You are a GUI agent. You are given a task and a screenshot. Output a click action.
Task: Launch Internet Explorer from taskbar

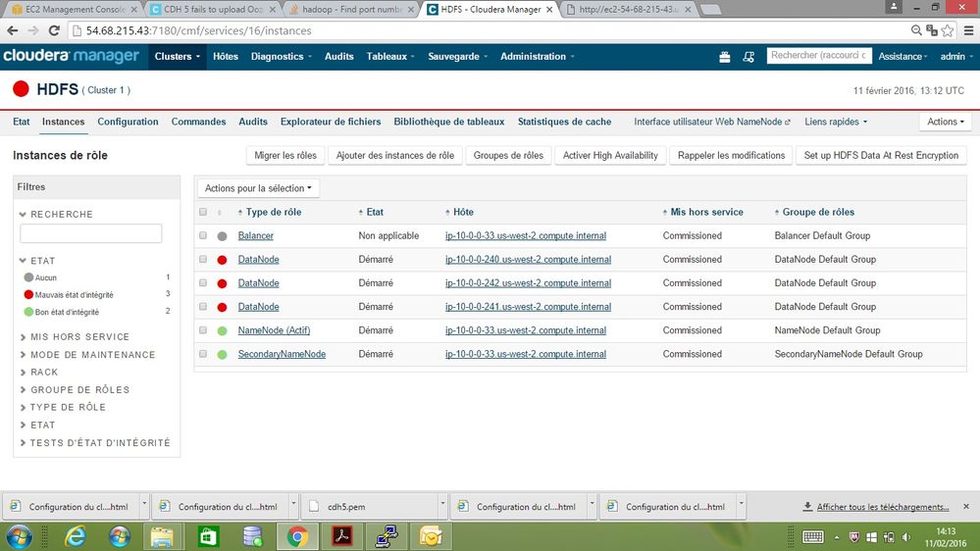point(75,536)
